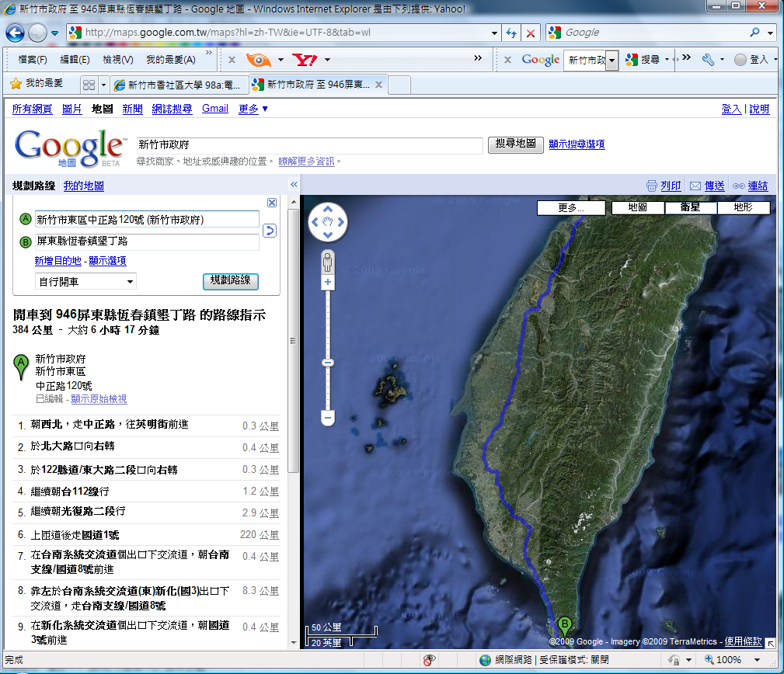Expand the 更多 dropdown in Google nav
784x674 pixels.
click(x=253, y=109)
